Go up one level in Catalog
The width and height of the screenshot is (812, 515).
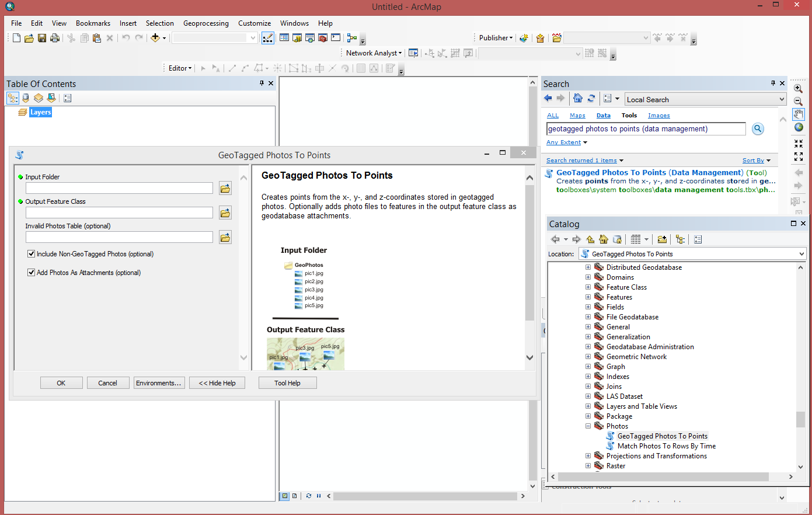coord(590,239)
